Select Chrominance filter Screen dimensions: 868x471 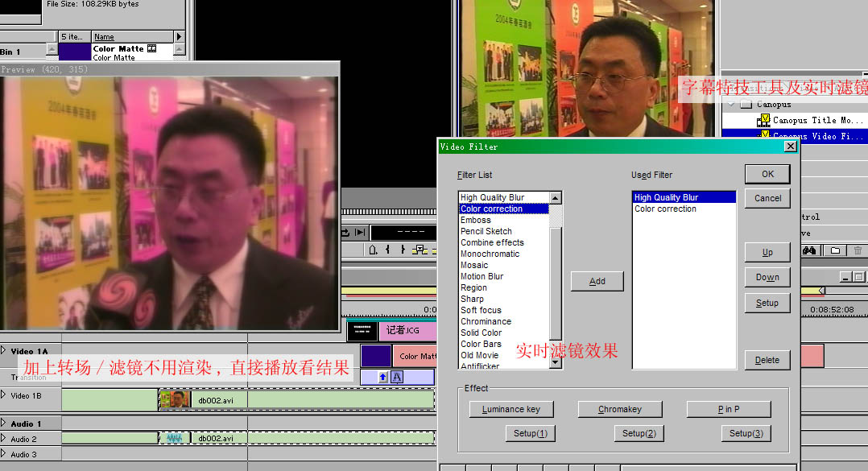pos(504,321)
